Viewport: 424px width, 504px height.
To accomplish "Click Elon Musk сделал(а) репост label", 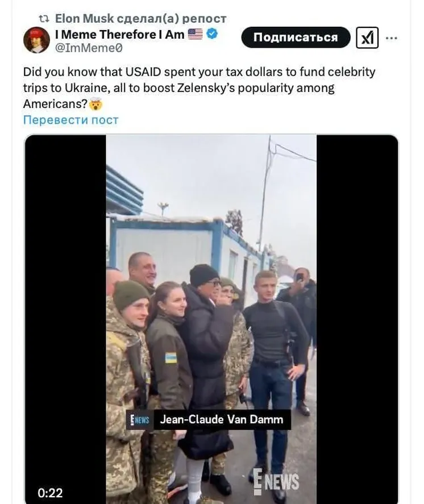I will 141,18.
